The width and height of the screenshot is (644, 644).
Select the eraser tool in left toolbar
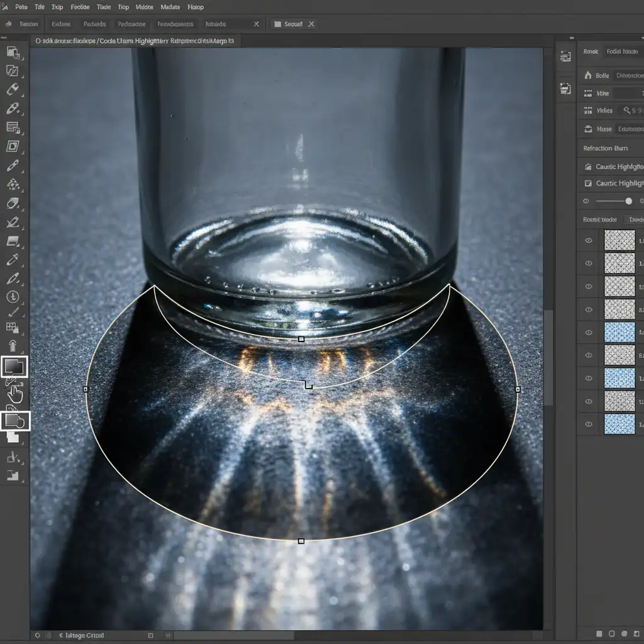(x=13, y=204)
